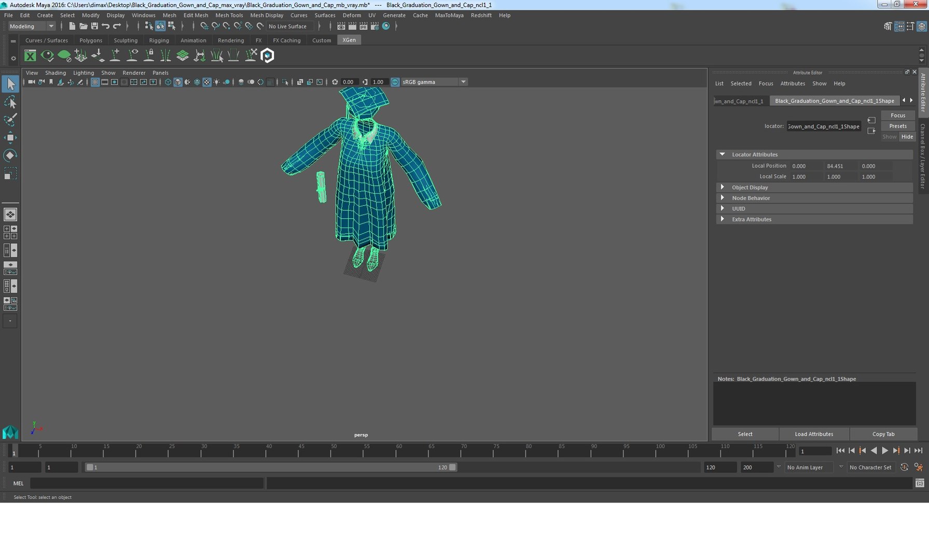Toggle the Auto Keyframe icon
Image resolution: width=929 pixels, height=560 pixels.
tap(904, 467)
